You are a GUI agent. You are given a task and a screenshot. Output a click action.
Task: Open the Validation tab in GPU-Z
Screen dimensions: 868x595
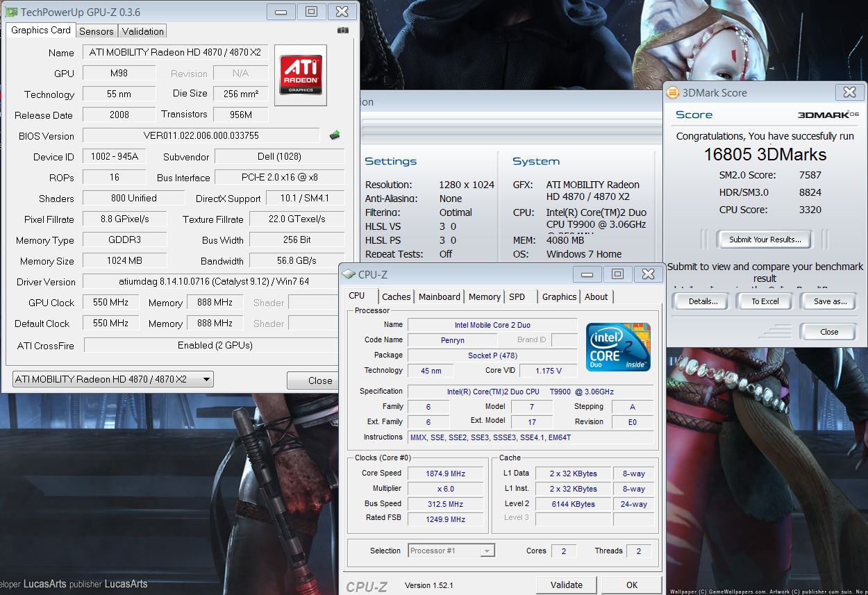143,31
